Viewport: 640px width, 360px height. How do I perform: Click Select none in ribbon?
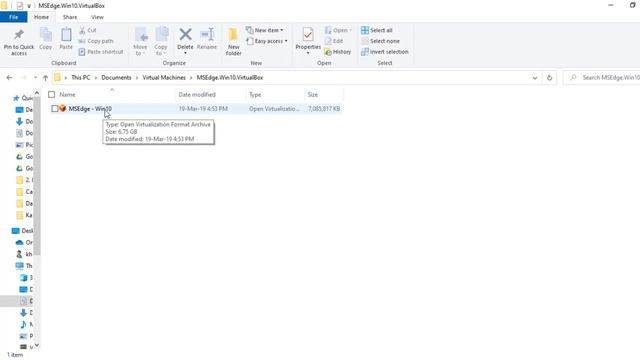pyautogui.click(x=380, y=41)
